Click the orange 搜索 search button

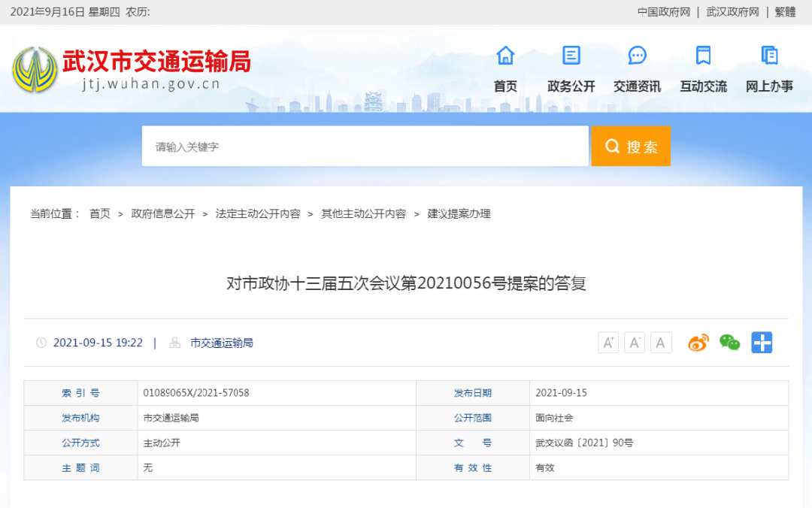(631, 147)
